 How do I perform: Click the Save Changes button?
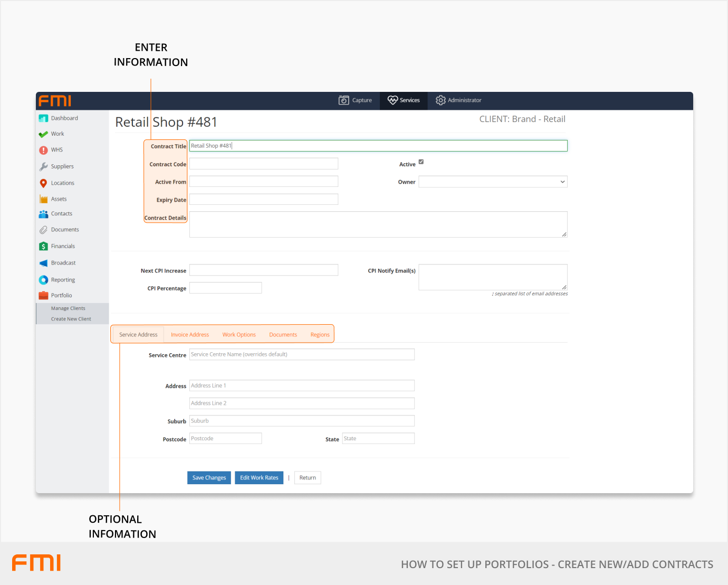[209, 478]
